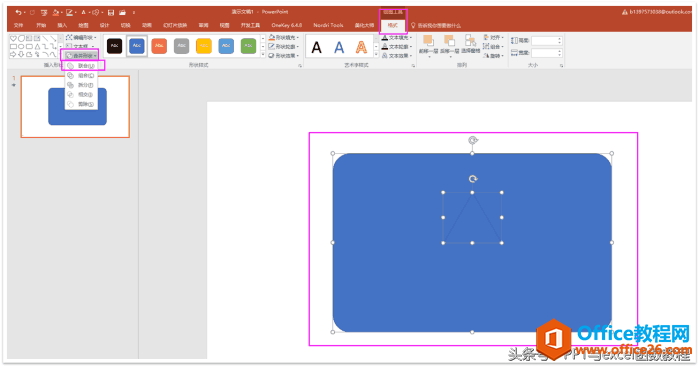Expand the WordArt styles gallery more arrow
The height and width of the screenshot is (367, 699).
(x=376, y=55)
